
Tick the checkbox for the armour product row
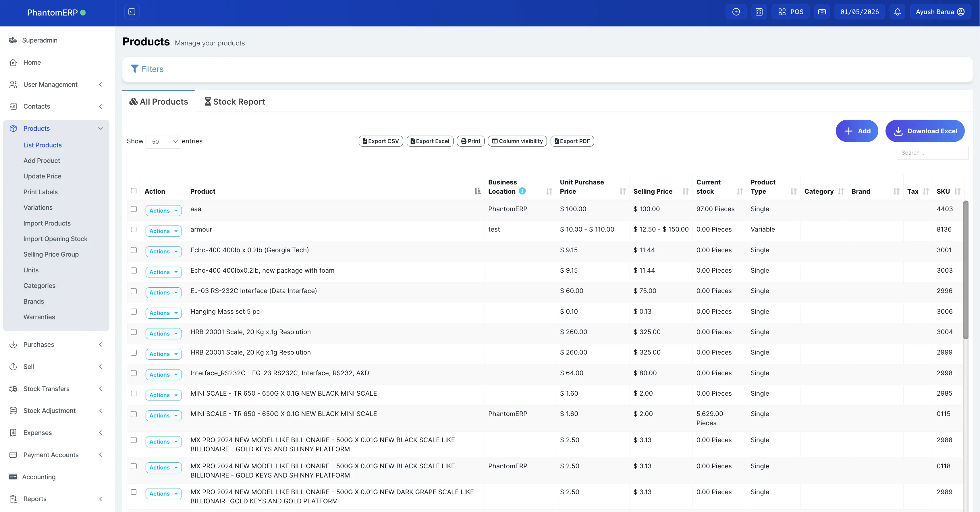[134, 230]
